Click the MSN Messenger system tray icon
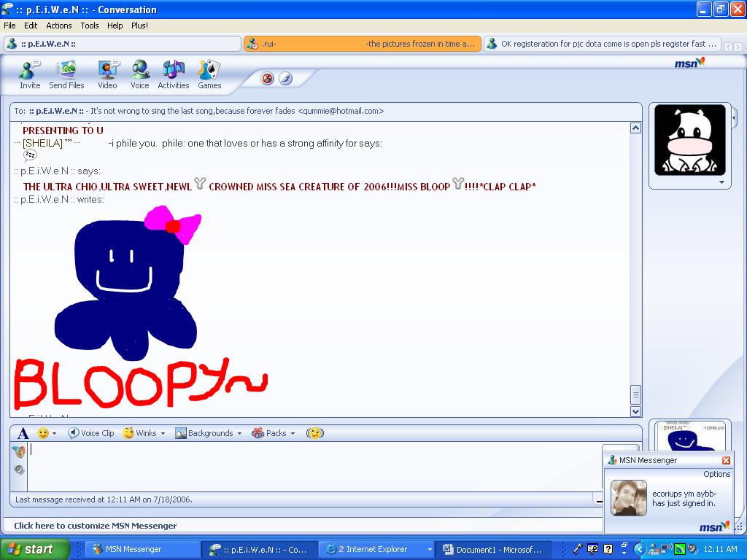 [654, 549]
